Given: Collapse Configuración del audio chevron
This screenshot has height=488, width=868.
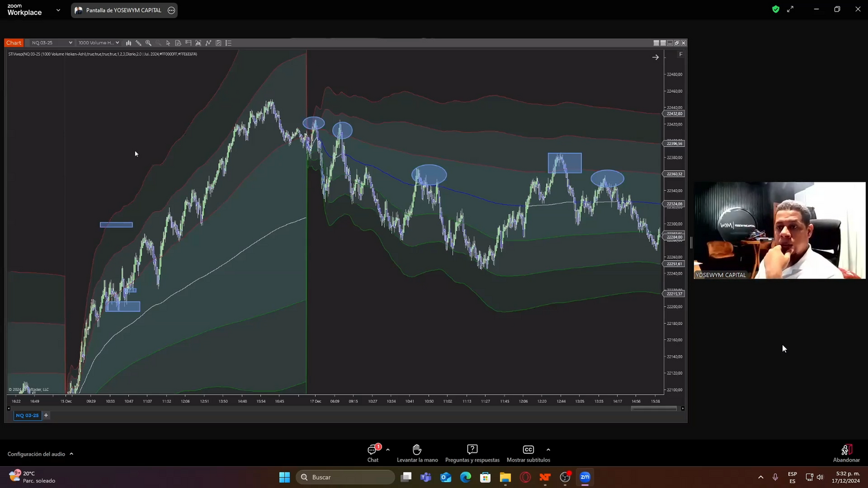Looking at the screenshot, I should (72, 454).
